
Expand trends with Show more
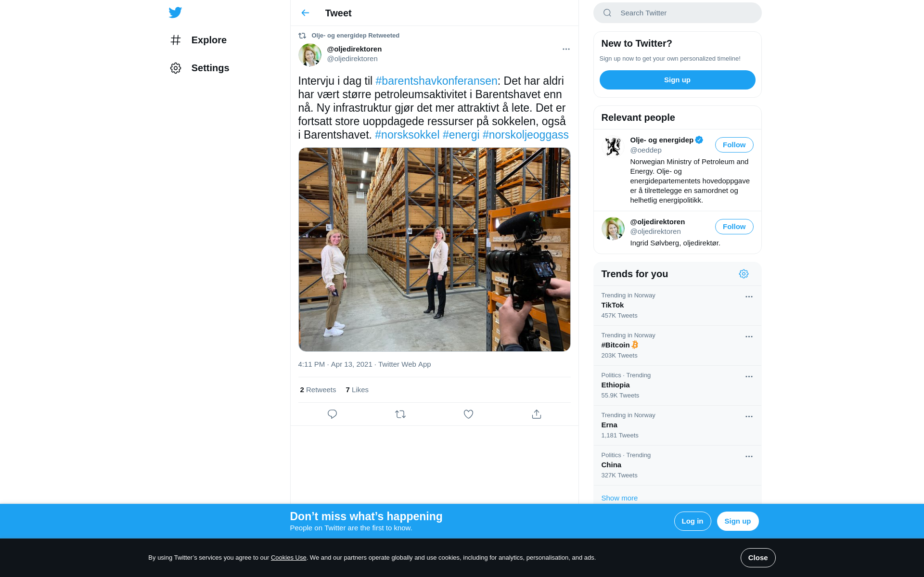(x=619, y=498)
